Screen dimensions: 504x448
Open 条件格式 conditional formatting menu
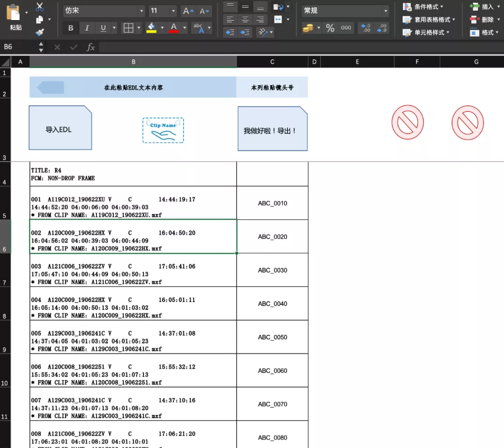pyautogui.click(x=423, y=7)
